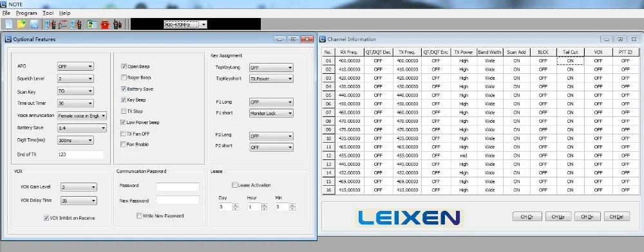
Task: Create a new file with the blank page icon
Action: 8,24
